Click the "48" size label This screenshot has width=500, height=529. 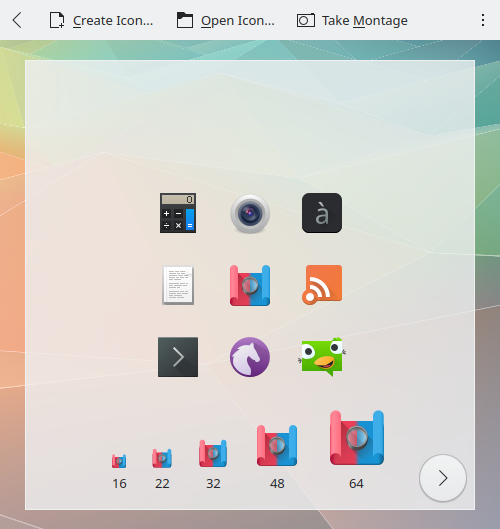point(277,483)
